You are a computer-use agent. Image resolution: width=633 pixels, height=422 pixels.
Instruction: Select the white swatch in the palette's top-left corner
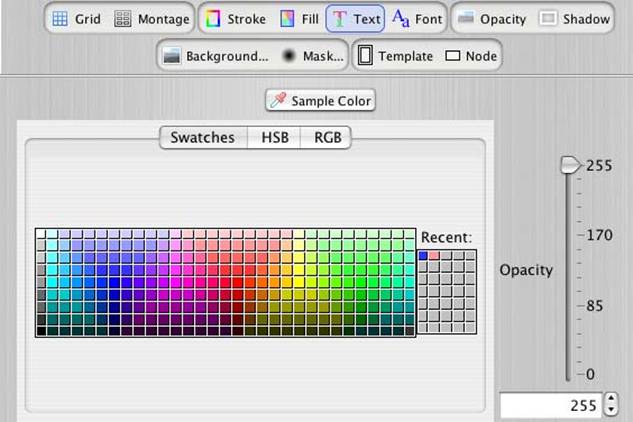[41, 234]
